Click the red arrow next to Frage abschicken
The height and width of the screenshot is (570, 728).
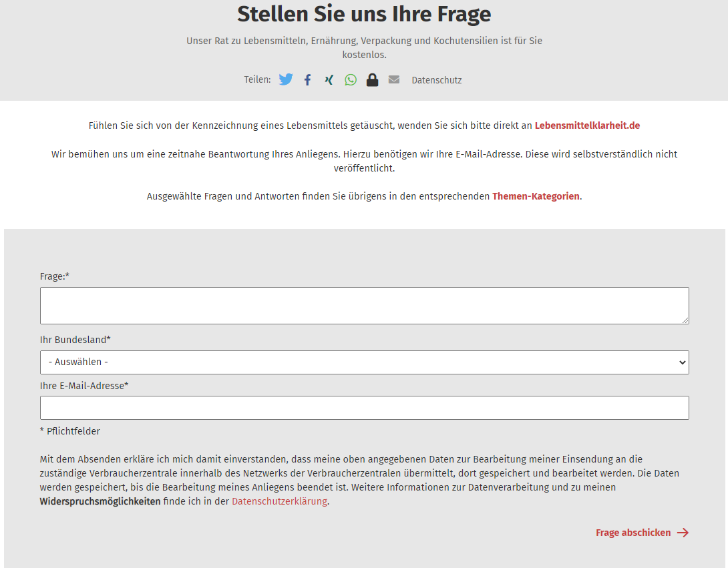683,533
